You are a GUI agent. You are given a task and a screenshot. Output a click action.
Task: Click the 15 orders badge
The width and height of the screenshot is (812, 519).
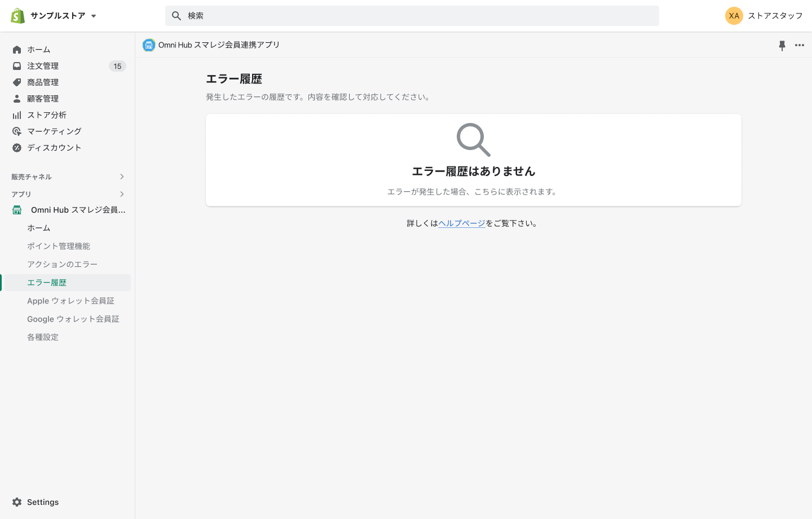tap(117, 66)
